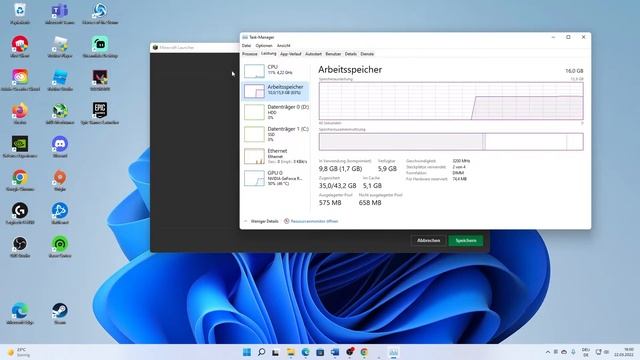Open the Valorant desktop icon
640x360 pixels.
point(100,80)
